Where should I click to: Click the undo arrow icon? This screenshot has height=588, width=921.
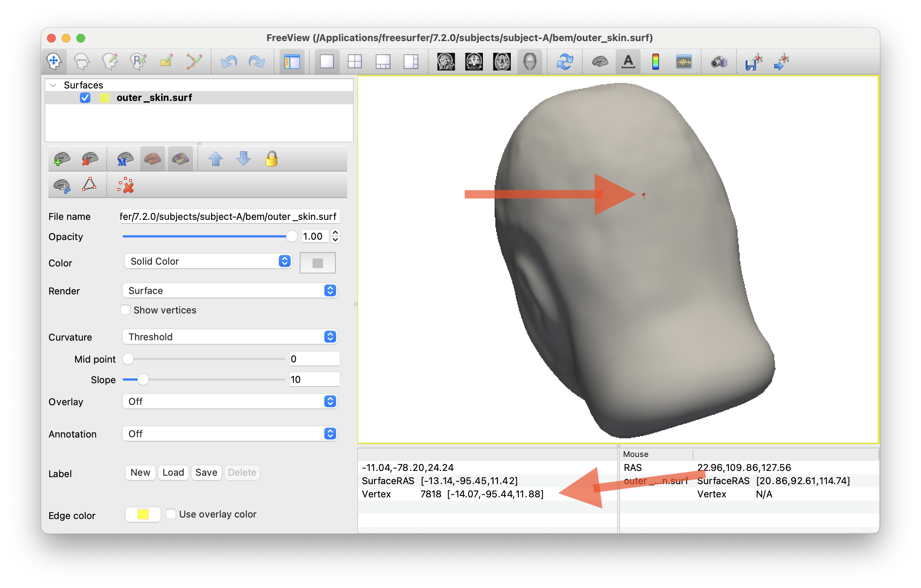tap(229, 61)
